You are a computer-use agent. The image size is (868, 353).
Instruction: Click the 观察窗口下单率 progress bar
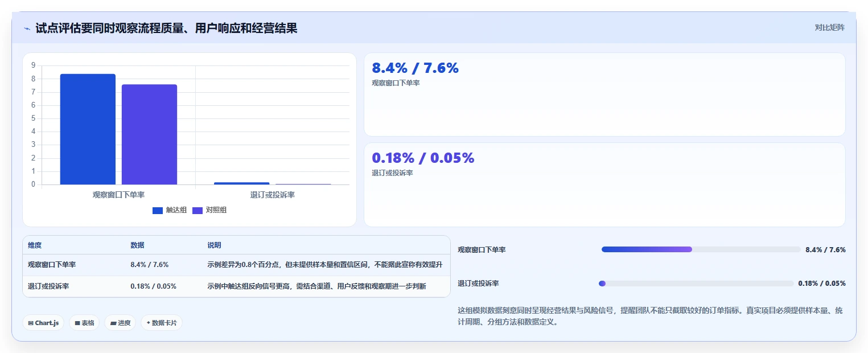point(701,249)
